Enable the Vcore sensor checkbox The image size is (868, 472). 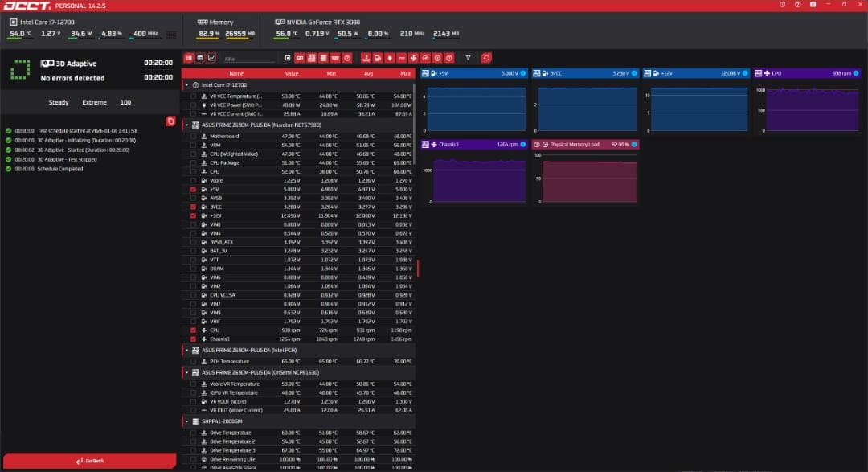point(193,181)
